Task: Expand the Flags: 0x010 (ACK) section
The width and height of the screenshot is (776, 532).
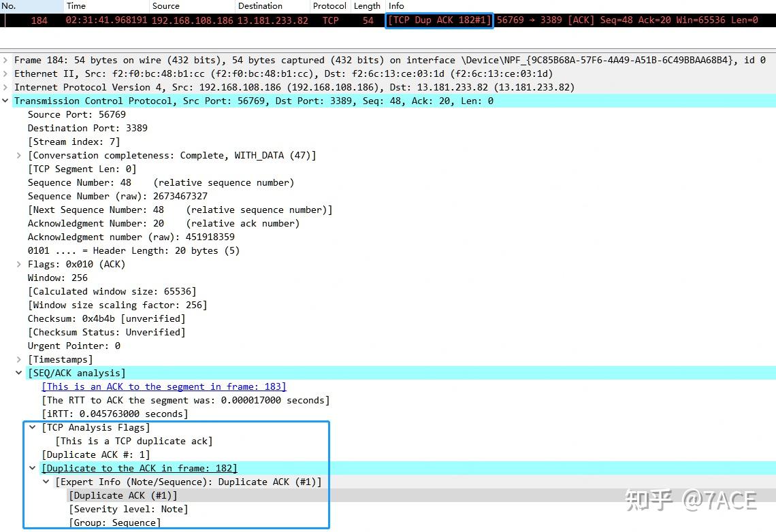Action: point(19,264)
